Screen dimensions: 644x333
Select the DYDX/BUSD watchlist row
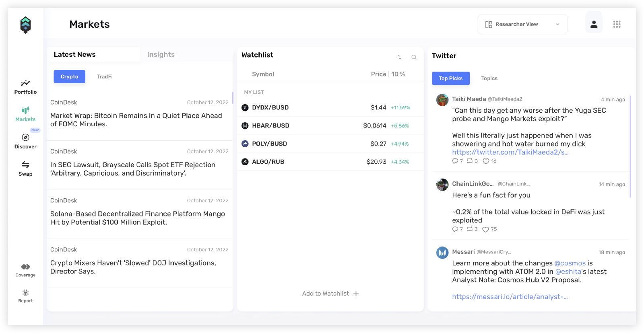pyautogui.click(x=330, y=107)
